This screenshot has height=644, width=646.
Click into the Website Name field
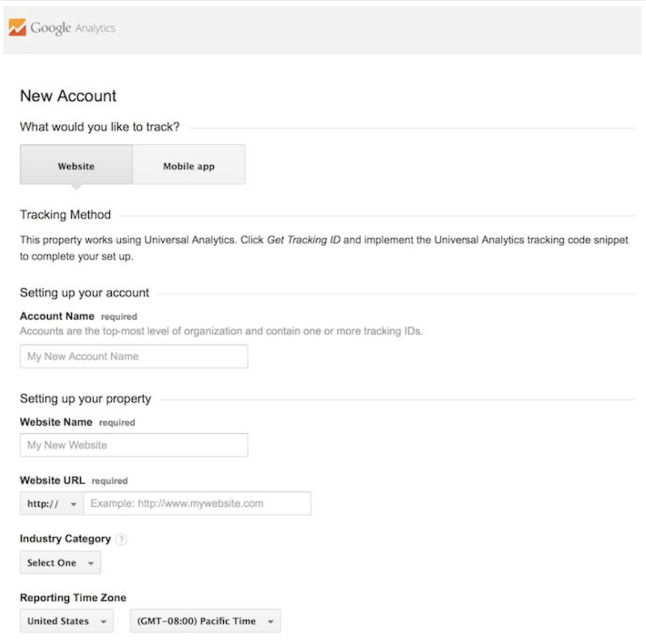133,445
